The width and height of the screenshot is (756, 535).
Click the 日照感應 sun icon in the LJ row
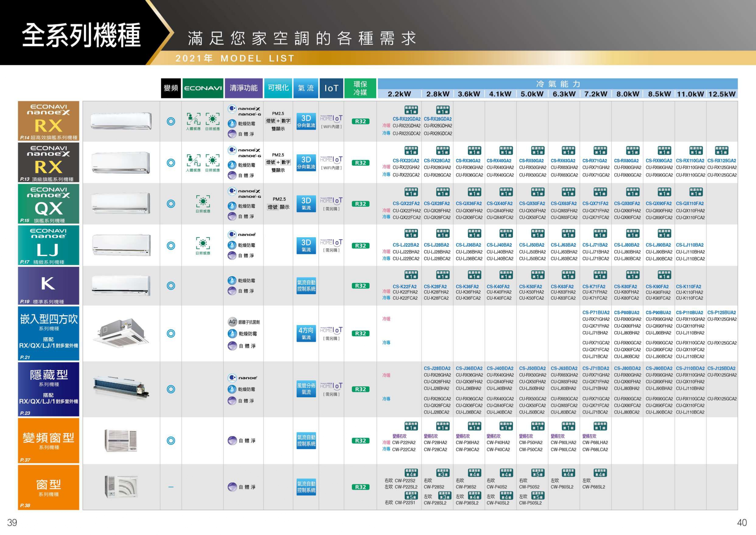(203, 246)
